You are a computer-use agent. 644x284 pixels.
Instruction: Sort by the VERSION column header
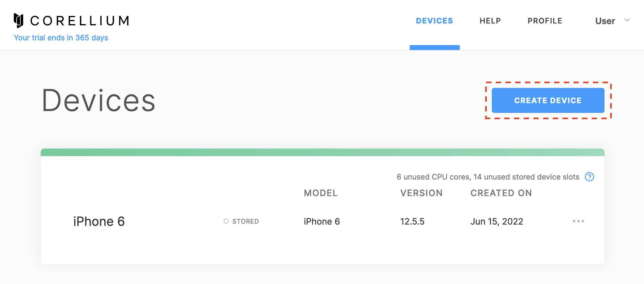(x=422, y=193)
